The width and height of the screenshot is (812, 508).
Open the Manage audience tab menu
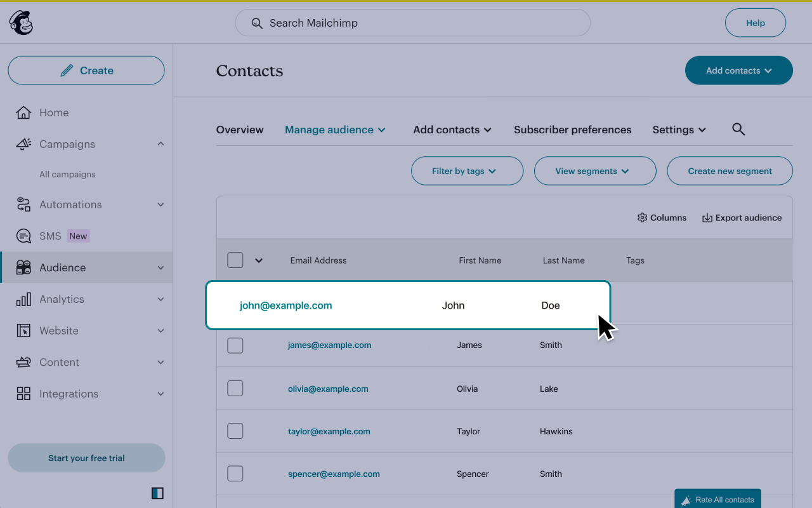[335, 130]
